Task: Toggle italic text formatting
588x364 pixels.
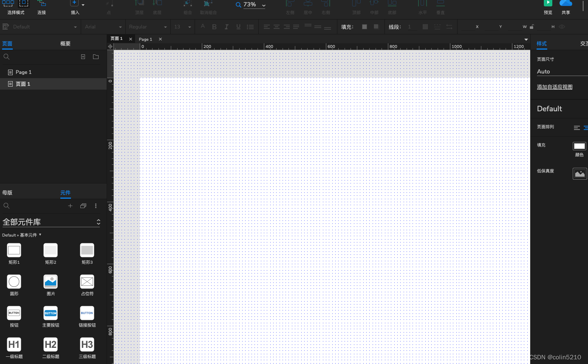Action: pos(226,27)
